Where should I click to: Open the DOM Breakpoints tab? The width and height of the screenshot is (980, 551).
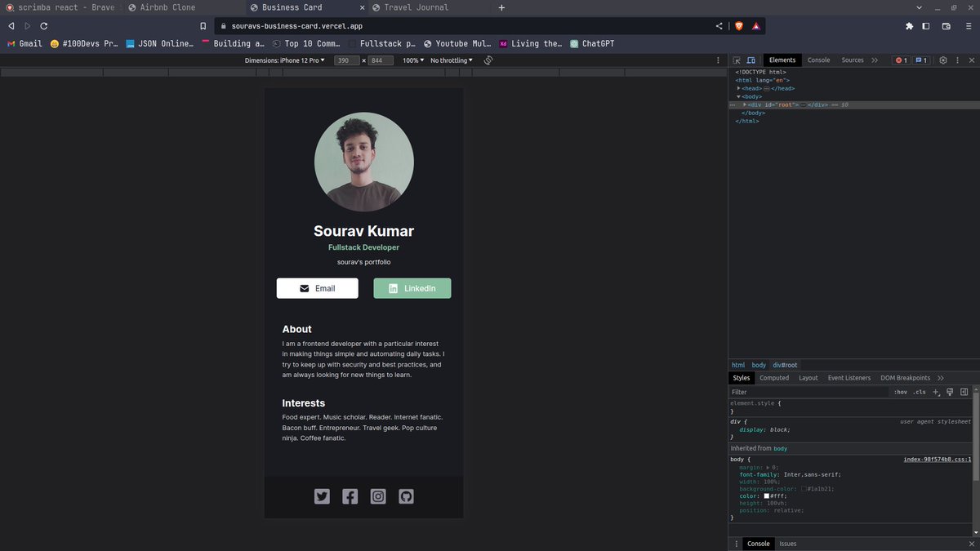(x=905, y=378)
